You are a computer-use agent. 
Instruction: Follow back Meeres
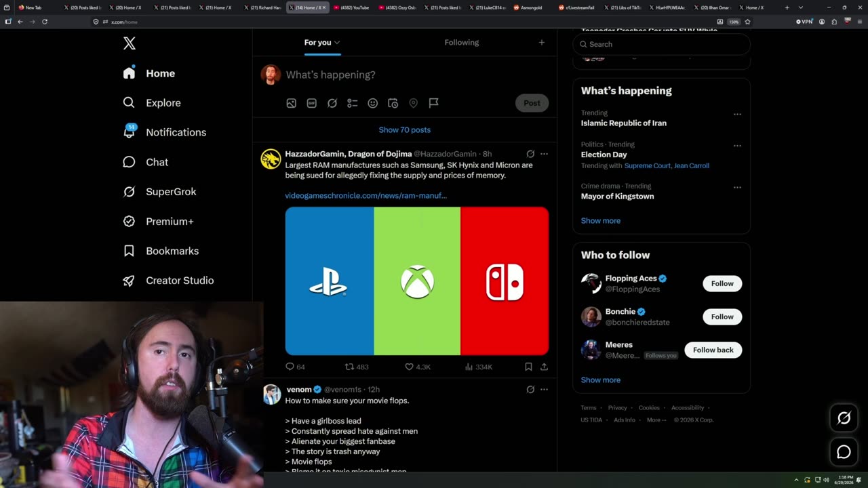713,350
